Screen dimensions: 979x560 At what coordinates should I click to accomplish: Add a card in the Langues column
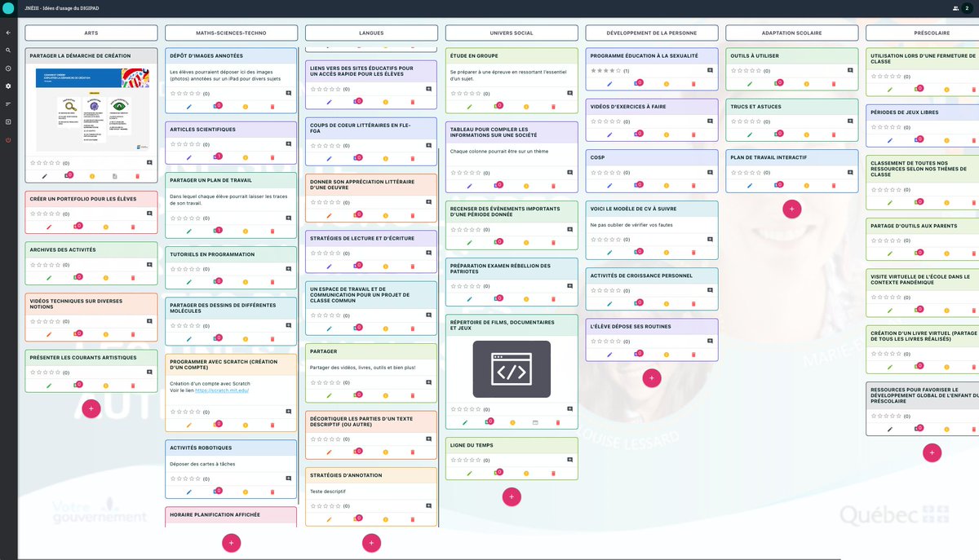[371, 543]
